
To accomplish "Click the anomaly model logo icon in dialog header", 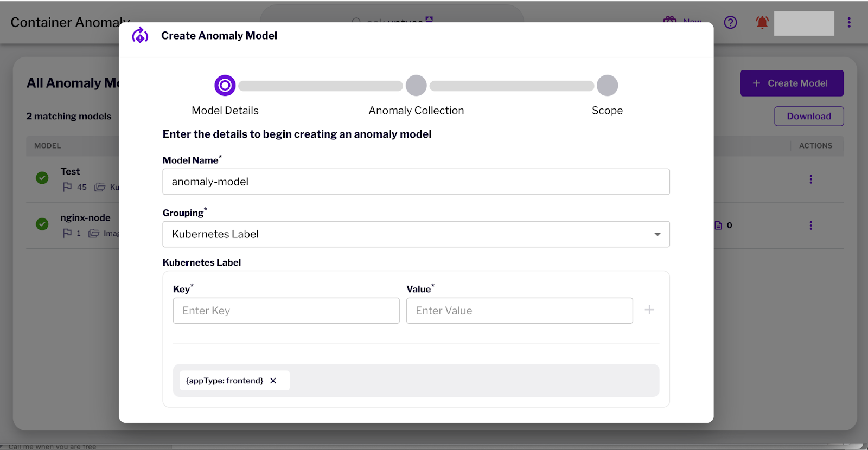I will tap(140, 36).
